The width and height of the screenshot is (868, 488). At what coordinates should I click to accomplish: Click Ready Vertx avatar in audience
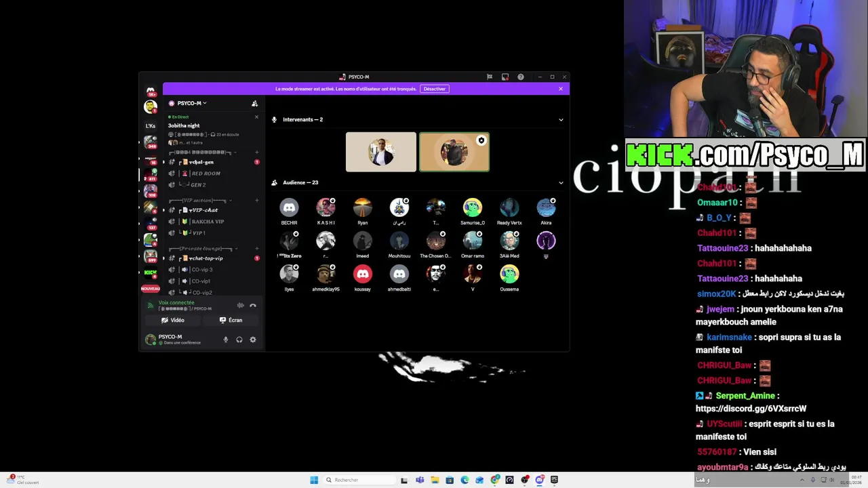[x=509, y=207]
